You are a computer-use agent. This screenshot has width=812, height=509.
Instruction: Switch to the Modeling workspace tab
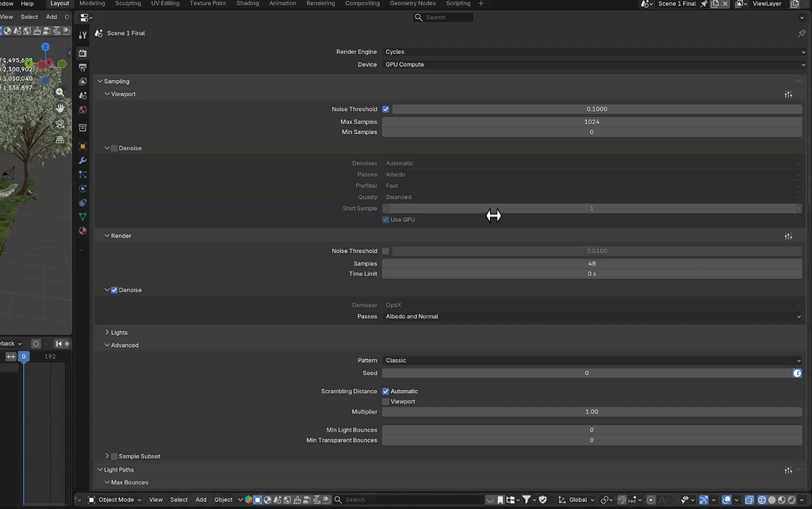point(92,4)
